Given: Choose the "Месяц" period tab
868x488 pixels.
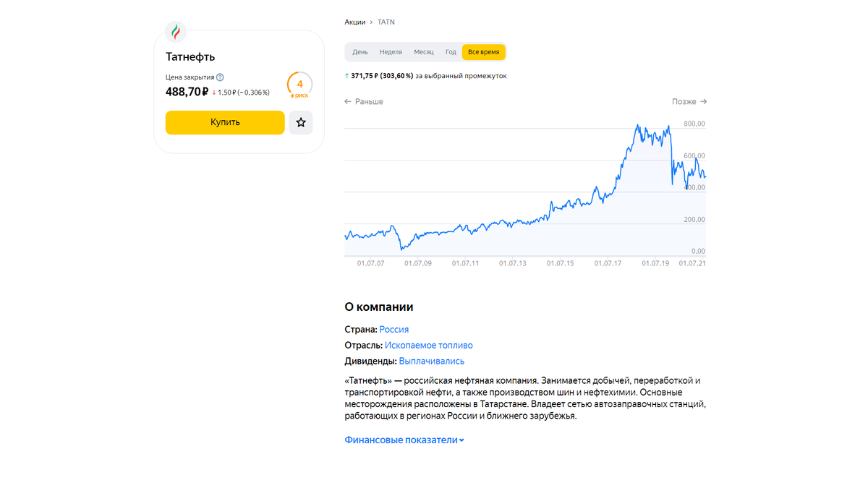Looking at the screenshot, I should click(424, 53).
